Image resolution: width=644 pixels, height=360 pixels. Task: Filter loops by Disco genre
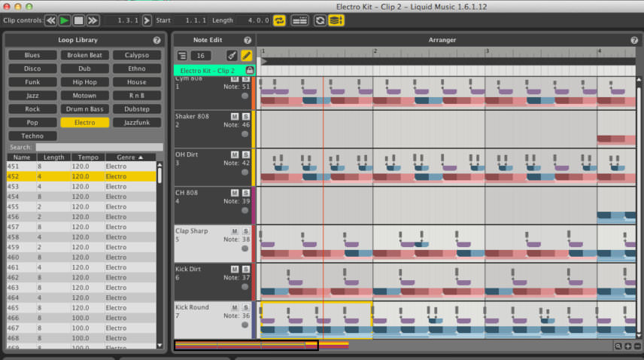(x=32, y=69)
